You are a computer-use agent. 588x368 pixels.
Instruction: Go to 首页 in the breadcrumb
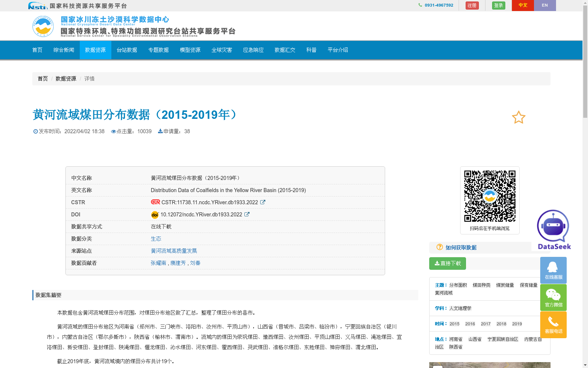43,79
